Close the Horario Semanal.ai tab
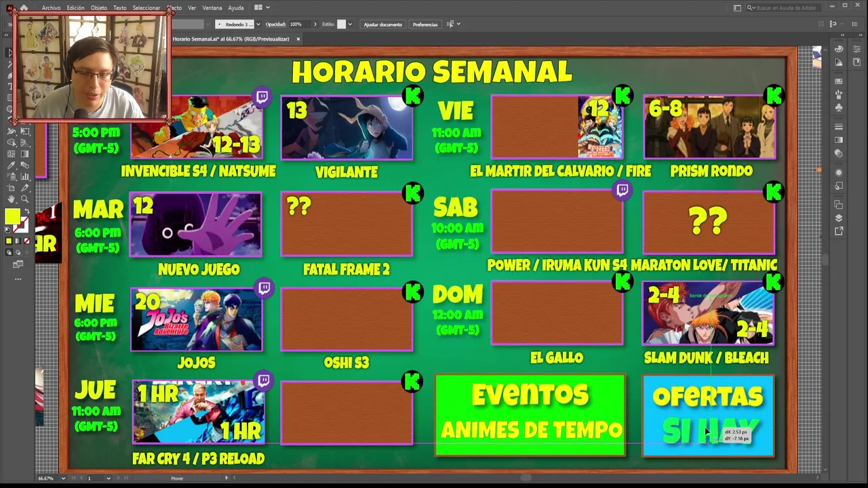 [x=298, y=39]
